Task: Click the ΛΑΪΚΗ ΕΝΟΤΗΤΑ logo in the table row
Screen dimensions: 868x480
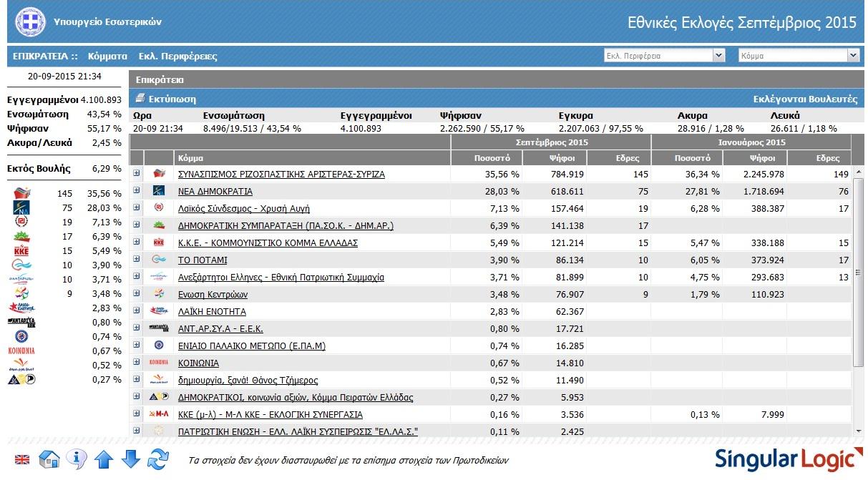Action: click(159, 311)
